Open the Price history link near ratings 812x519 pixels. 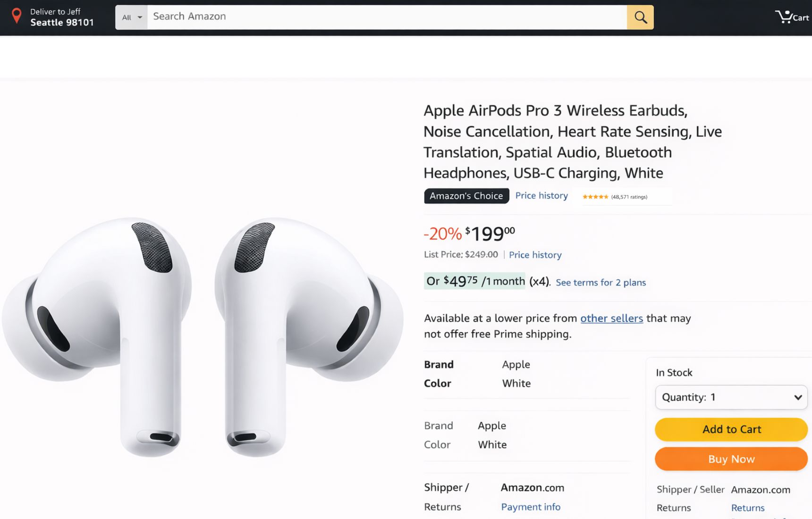pos(541,195)
